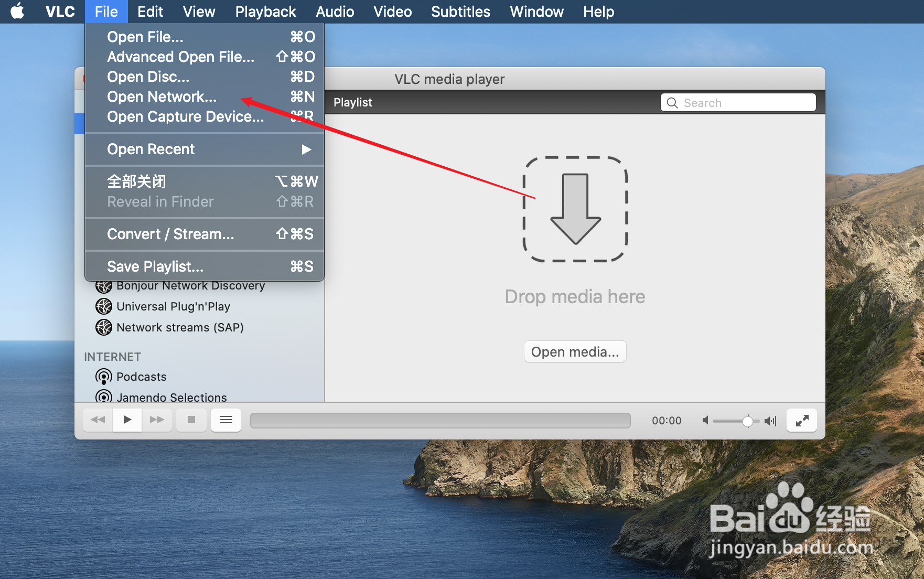The height and width of the screenshot is (579, 924).
Task: Click the Stop button
Action: click(x=191, y=420)
